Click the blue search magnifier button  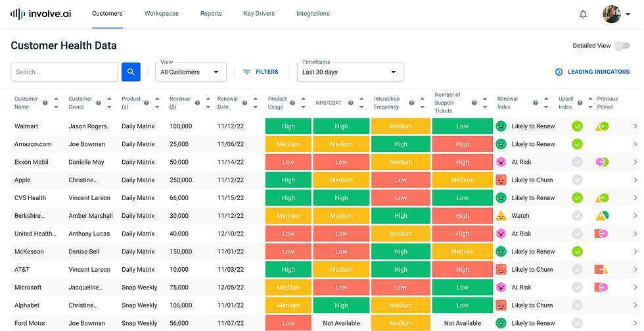tap(131, 72)
